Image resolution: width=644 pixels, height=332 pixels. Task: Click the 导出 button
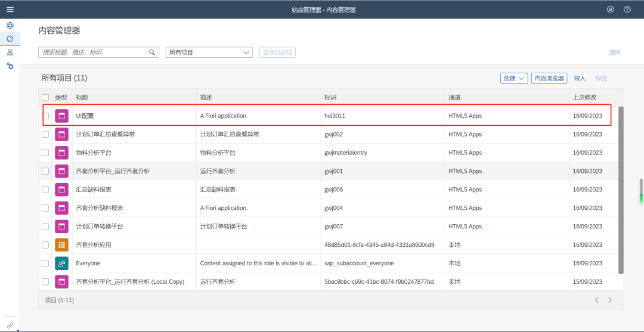(x=601, y=79)
